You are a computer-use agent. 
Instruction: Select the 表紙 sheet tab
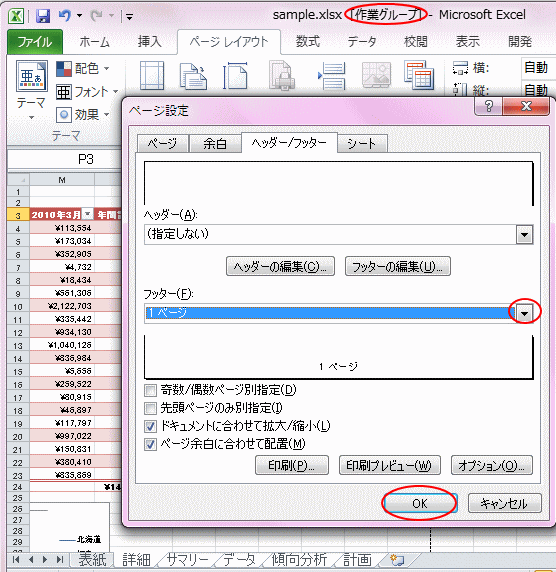tap(93, 559)
